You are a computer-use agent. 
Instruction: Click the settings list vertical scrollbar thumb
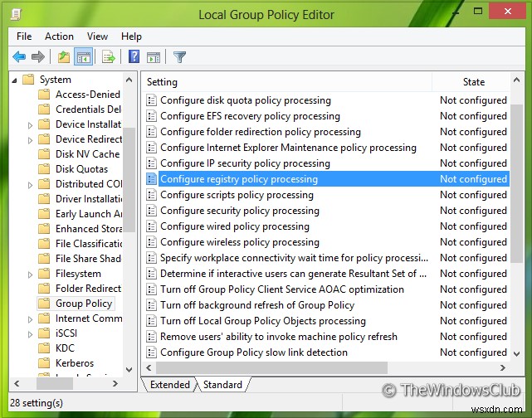517,183
